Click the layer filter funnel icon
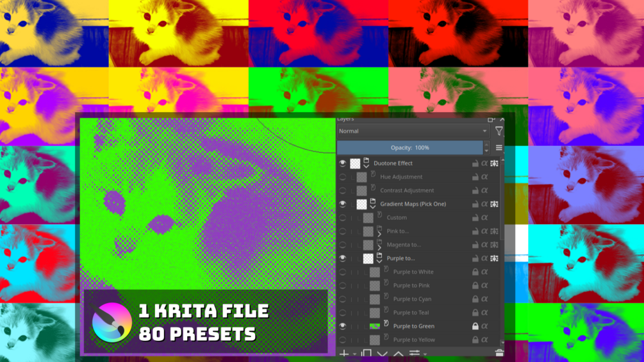 coord(499,131)
